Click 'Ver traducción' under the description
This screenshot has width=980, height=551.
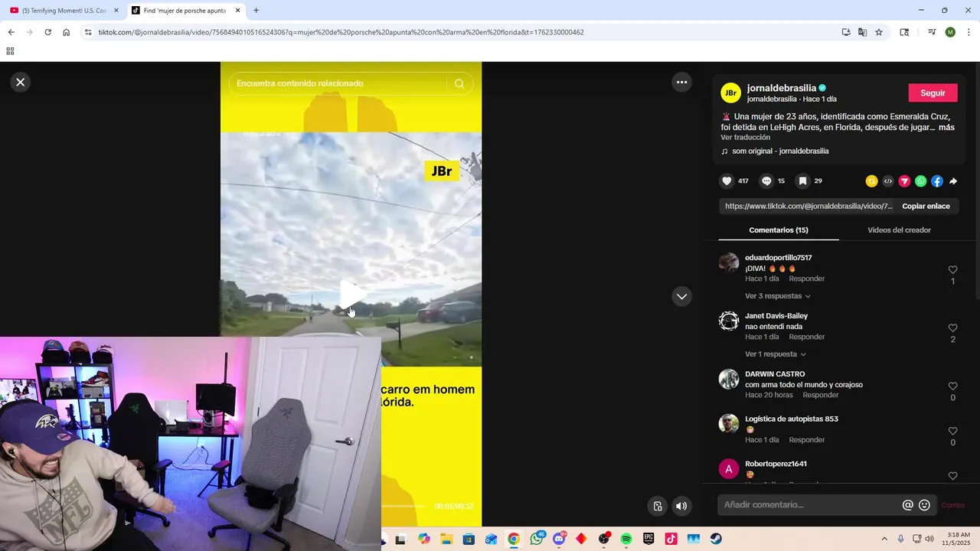[x=745, y=137]
